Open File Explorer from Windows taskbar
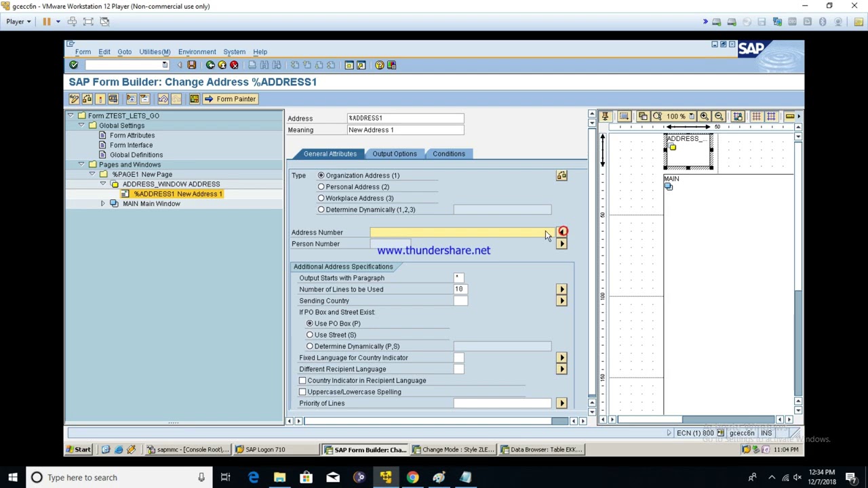The image size is (868, 488). click(x=279, y=477)
